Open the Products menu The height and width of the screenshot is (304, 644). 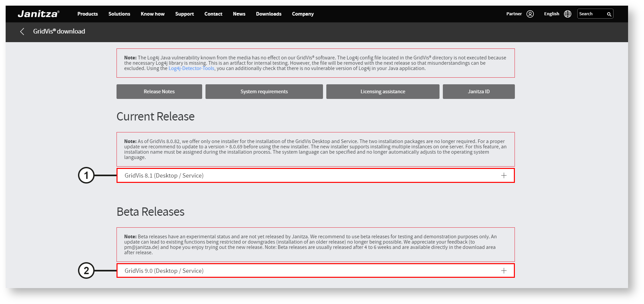coord(88,14)
